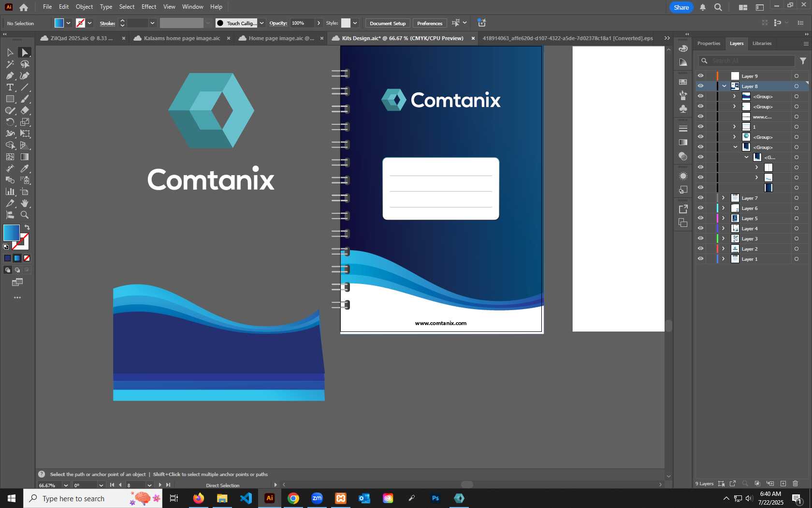Select the Pen tool
The height and width of the screenshot is (508, 812).
[10, 75]
